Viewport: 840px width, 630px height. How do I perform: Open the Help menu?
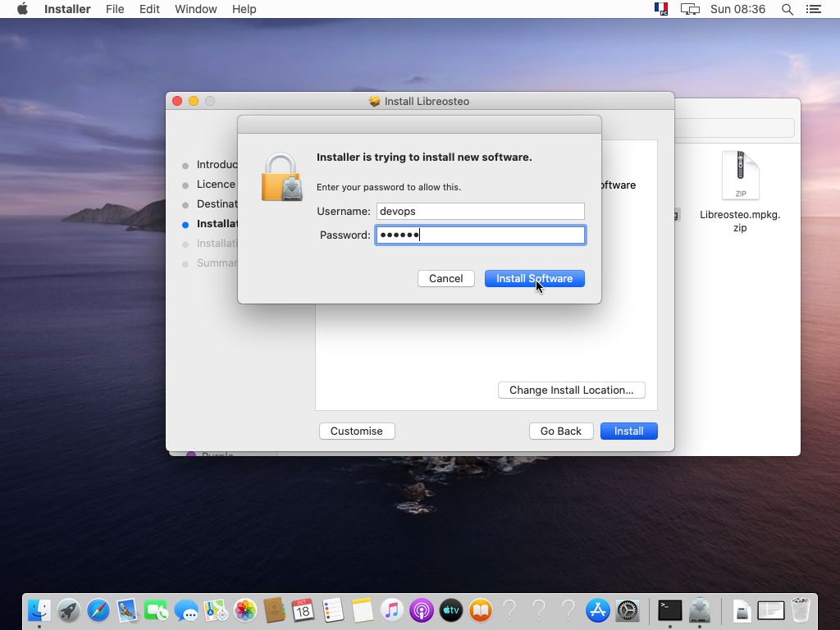(244, 9)
